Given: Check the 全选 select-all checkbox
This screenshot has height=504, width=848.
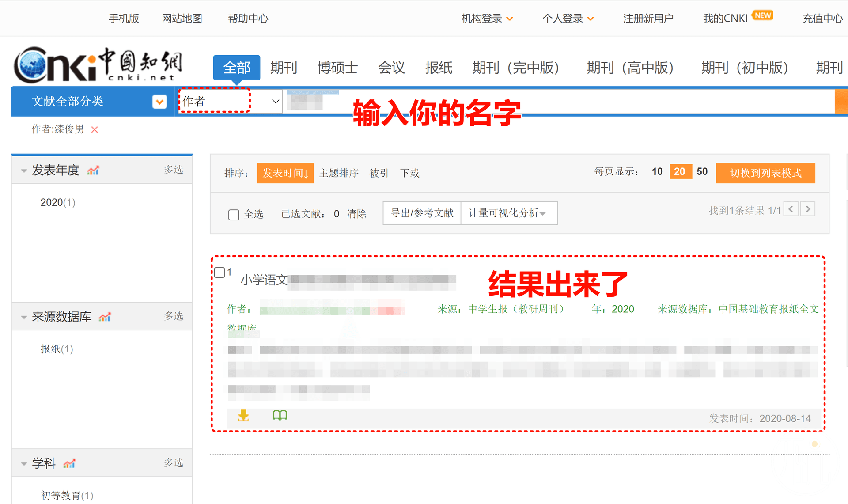Looking at the screenshot, I should (x=234, y=215).
